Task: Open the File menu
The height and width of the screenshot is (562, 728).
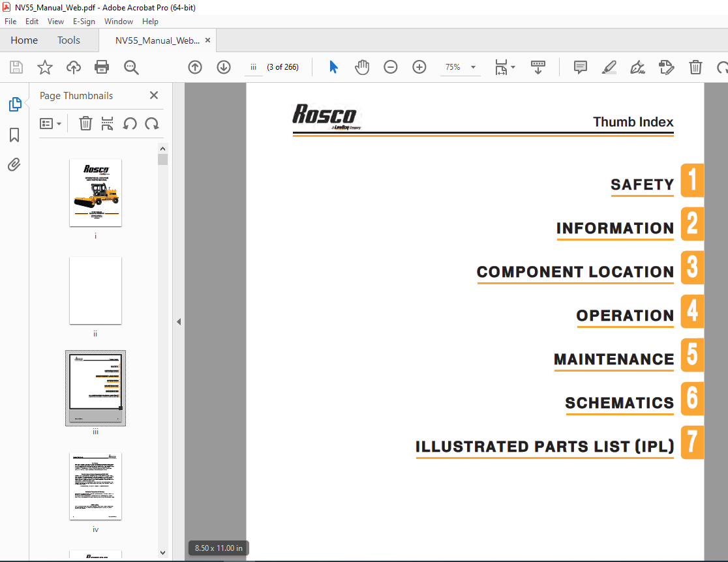Action: click(10, 22)
